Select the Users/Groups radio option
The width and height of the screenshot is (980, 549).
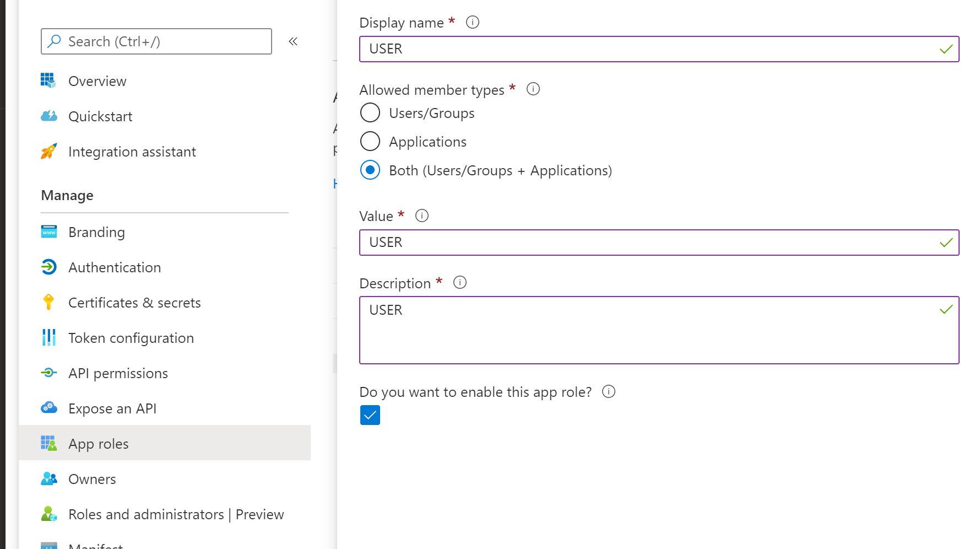tap(370, 112)
